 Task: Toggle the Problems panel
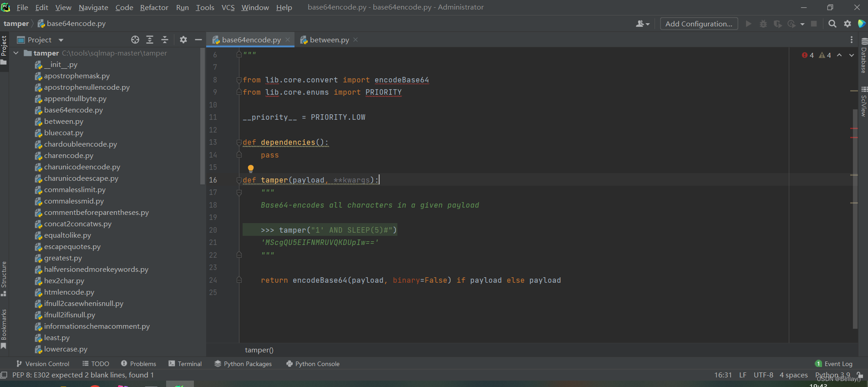coord(138,364)
